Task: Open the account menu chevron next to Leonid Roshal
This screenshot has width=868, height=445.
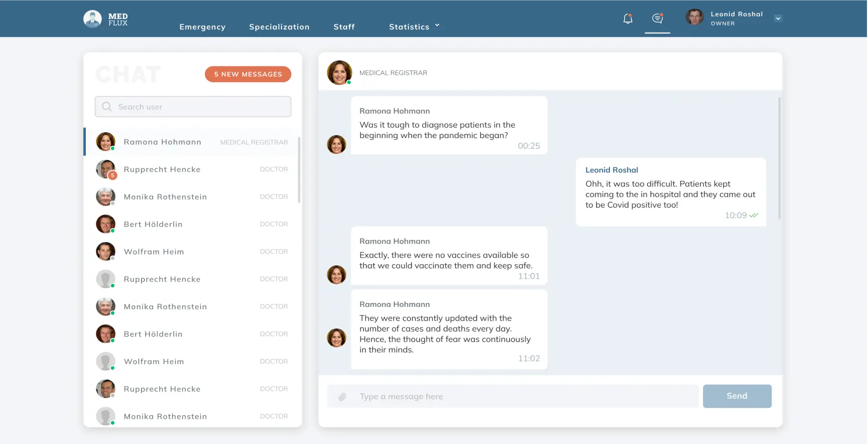Action: click(778, 18)
